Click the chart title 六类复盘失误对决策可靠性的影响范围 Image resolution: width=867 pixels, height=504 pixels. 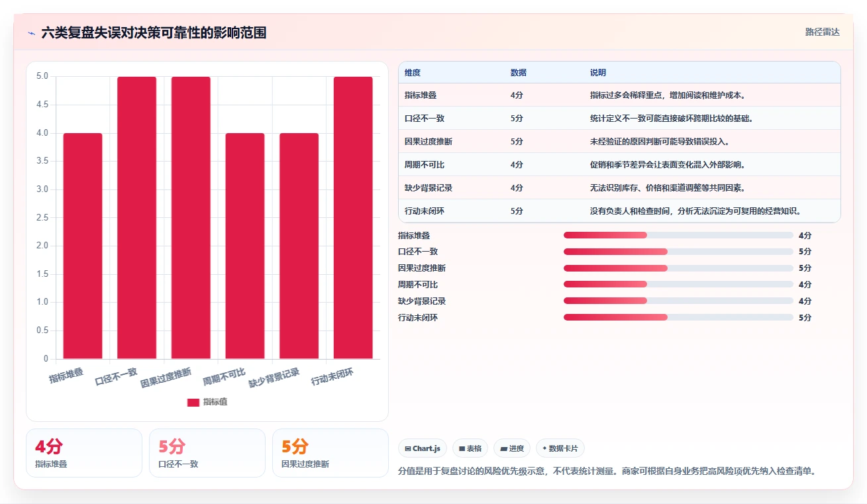point(154,32)
